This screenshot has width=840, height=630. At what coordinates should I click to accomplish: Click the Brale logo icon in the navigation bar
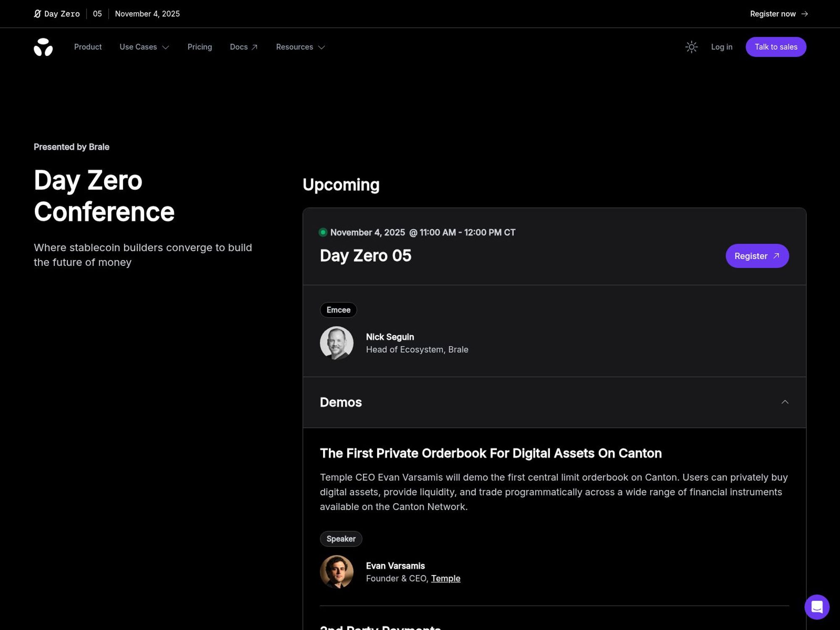(x=44, y=47)
